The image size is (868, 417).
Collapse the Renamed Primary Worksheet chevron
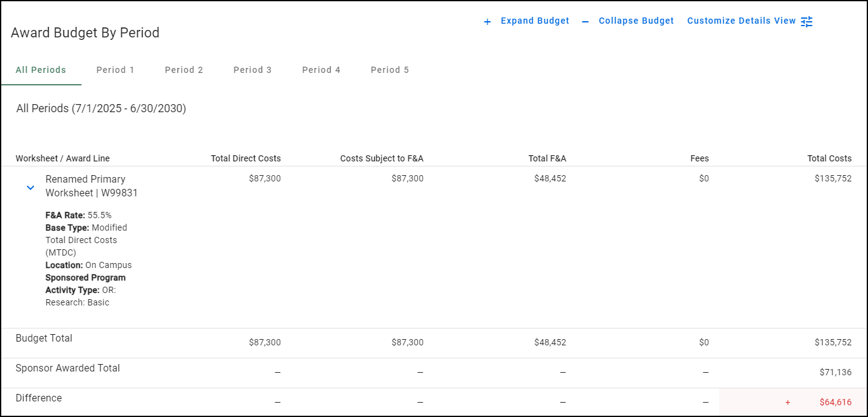click(31, 188)
